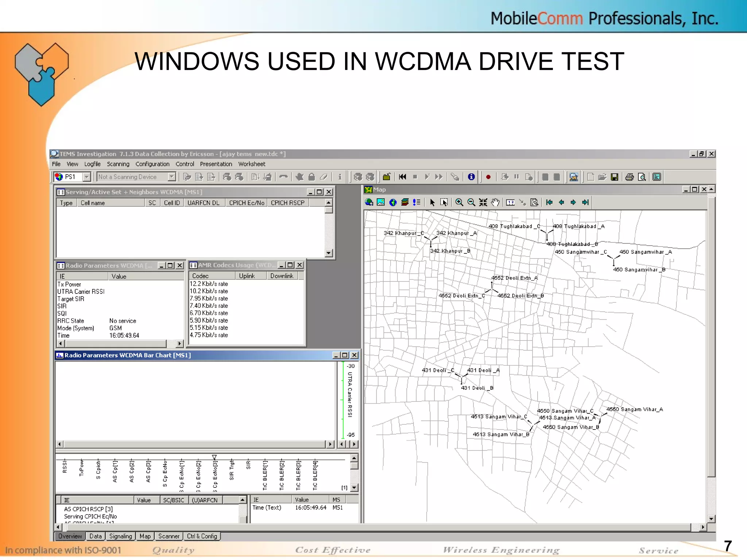Open the Not a Scanning Device dropdown
The image size is (747, 560).
pyautogui.click(x=172, y=177)
